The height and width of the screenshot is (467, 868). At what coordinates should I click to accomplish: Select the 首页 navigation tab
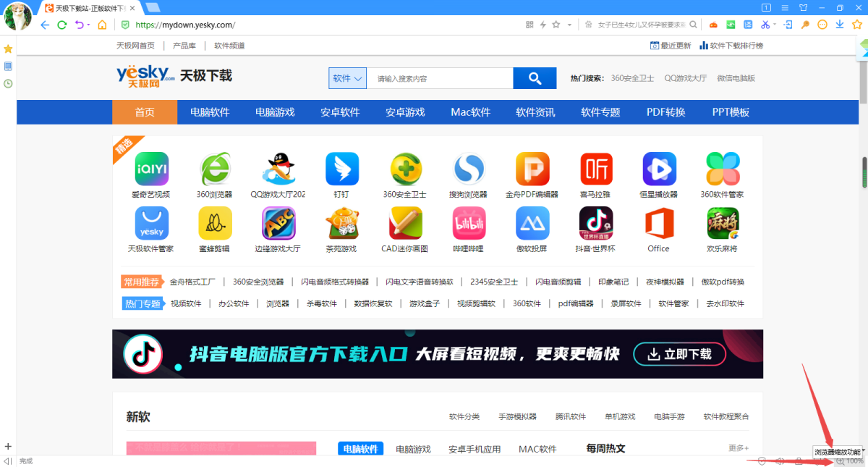pos(145,112)
